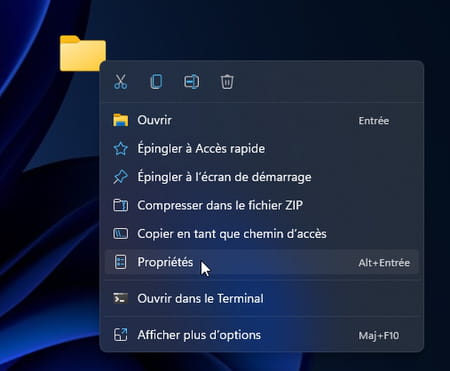450x371 pixels.
Task: Select Compresser dans le fichier ZIP
Action: 262,205
